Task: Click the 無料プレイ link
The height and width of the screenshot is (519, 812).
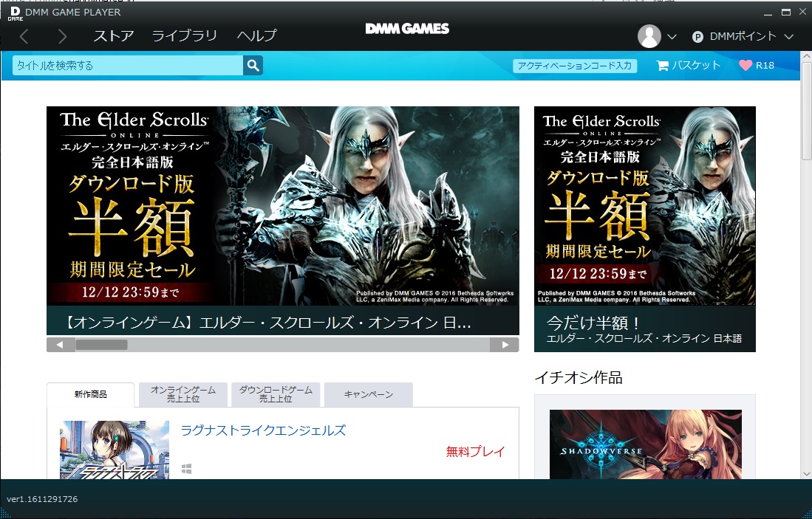Action: [475, 451]
